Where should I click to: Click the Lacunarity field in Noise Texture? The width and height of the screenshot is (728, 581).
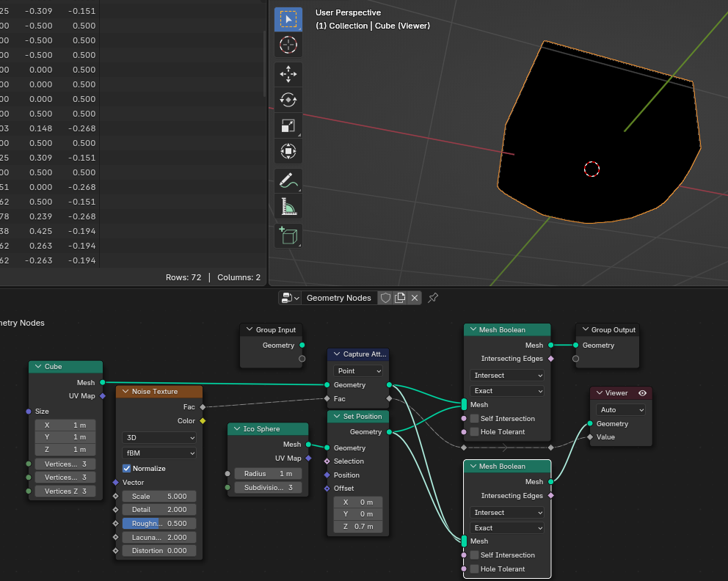click(x=159, y=538)
